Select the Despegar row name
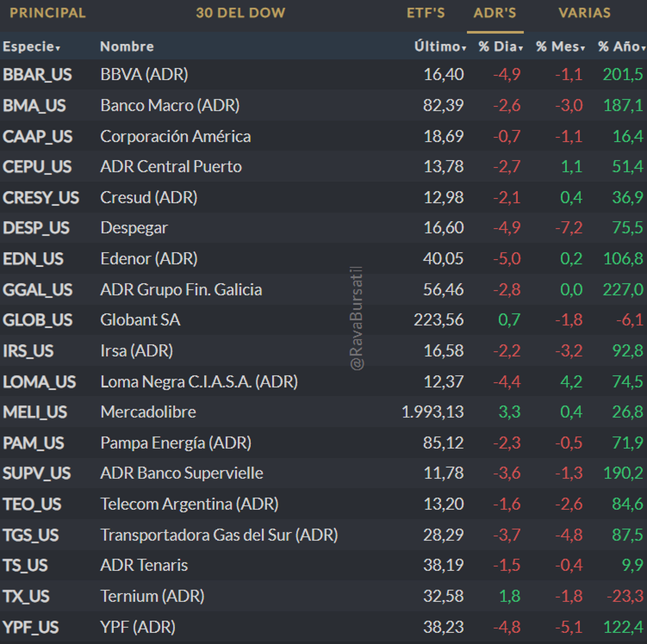 pos(134,228)
